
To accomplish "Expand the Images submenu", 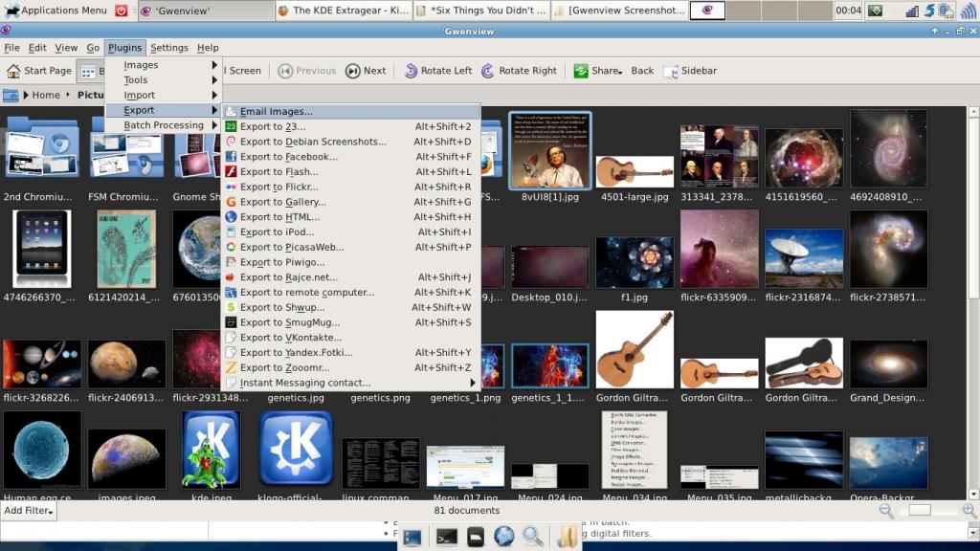I will pyautogui.click(x=163, y=65).
